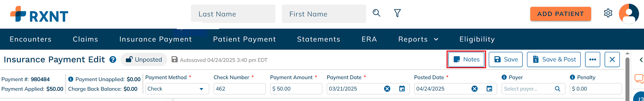Image resolution: width=644 pixels, height=101 pixels.
Task: Open Payment Date calendar picker
Action: click(x=402, y=89)
